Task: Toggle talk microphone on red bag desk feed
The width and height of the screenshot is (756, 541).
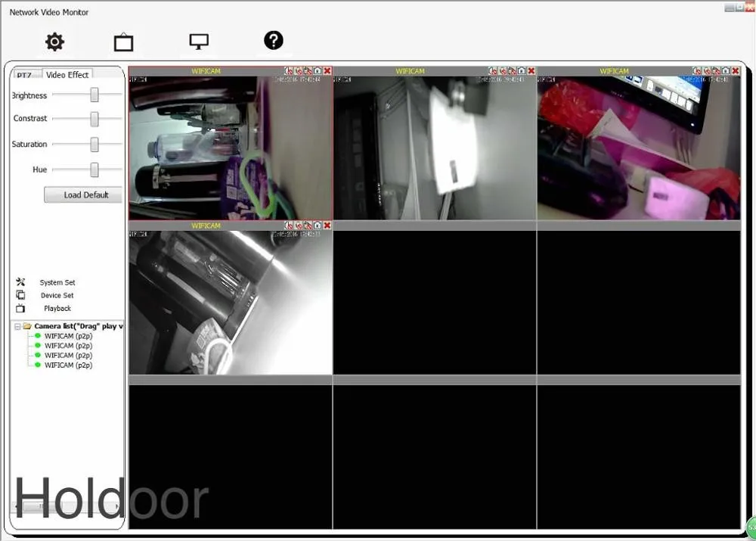Action: coord(707,71)
